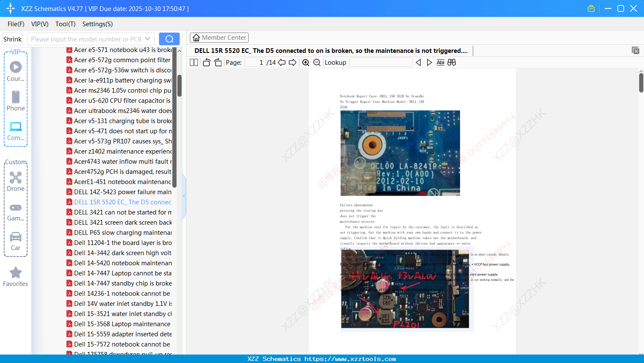Viewport: 644px width, 363px height.
Task: Open 'DELL 3421 screen dark screen' file
Action: click(x=119, y=223)
